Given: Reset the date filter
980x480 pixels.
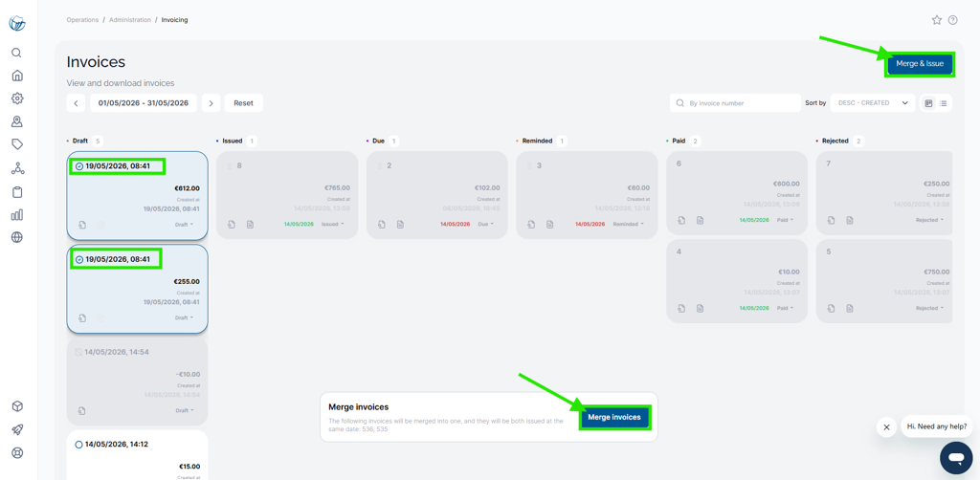Looking at the screenshot, I should click(244, 103).
